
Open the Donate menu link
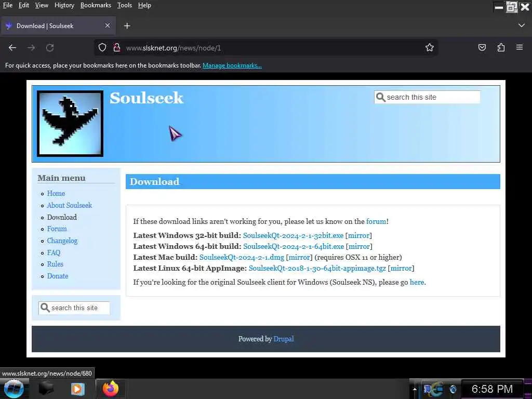point(57,276)
